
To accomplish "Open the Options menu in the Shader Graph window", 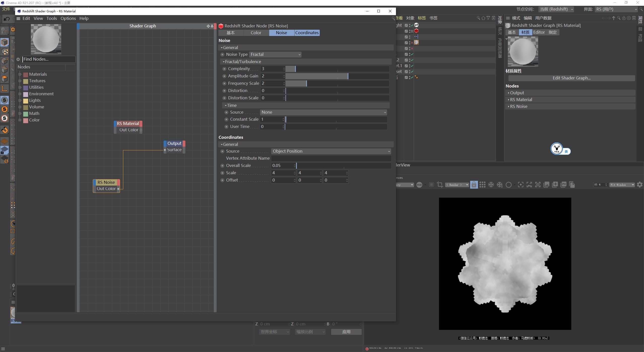I will click(68, 18).
